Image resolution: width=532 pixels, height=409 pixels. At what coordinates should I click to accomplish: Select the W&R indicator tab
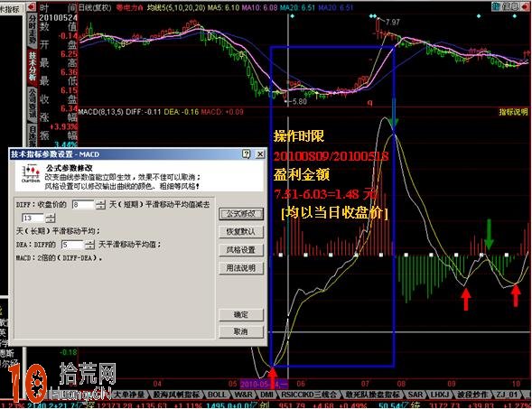(x=243, y=395)
